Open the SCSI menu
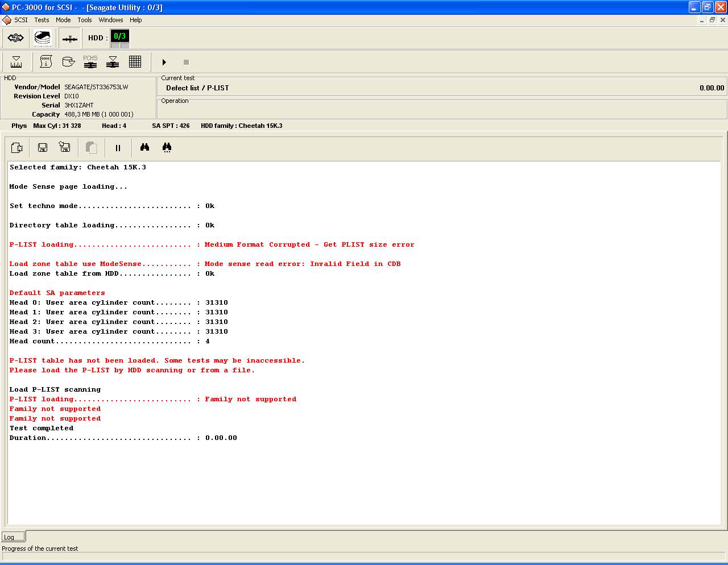728x565 pixels. click(x=21, y=20)
